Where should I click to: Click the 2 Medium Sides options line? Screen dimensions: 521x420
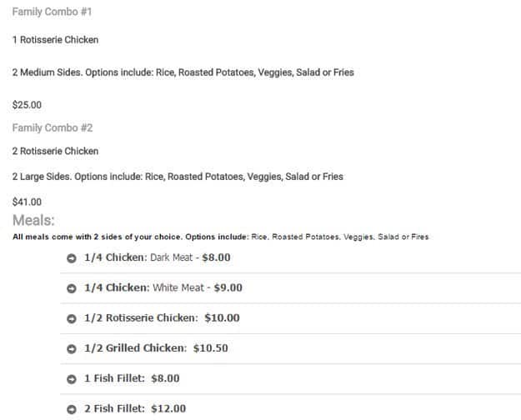(x=183, y=72)
